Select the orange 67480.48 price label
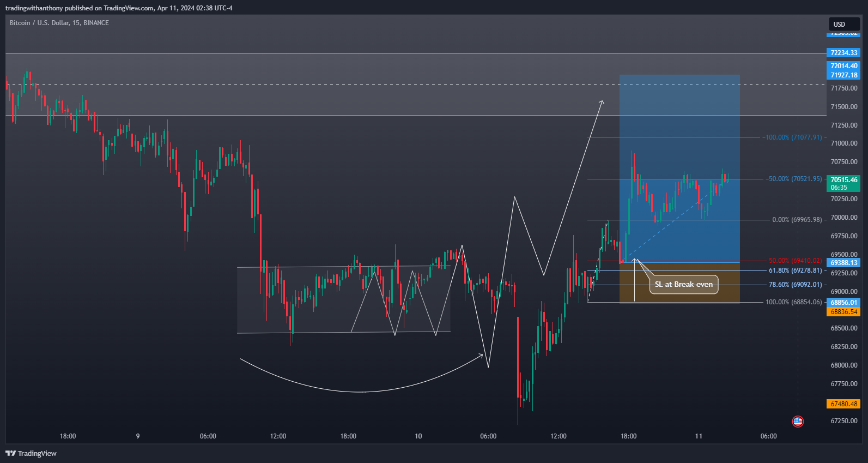Viewport: 868px width, 463px height. 843,404
